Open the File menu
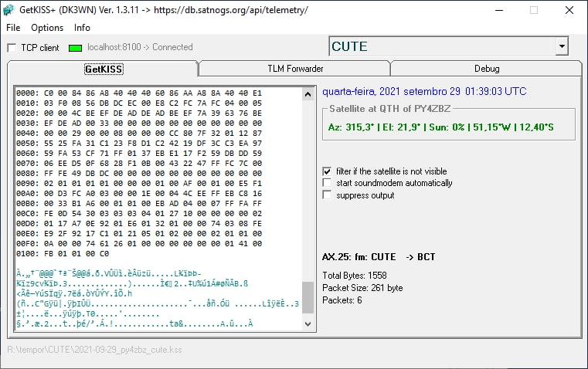 click(x=13, y=28)
